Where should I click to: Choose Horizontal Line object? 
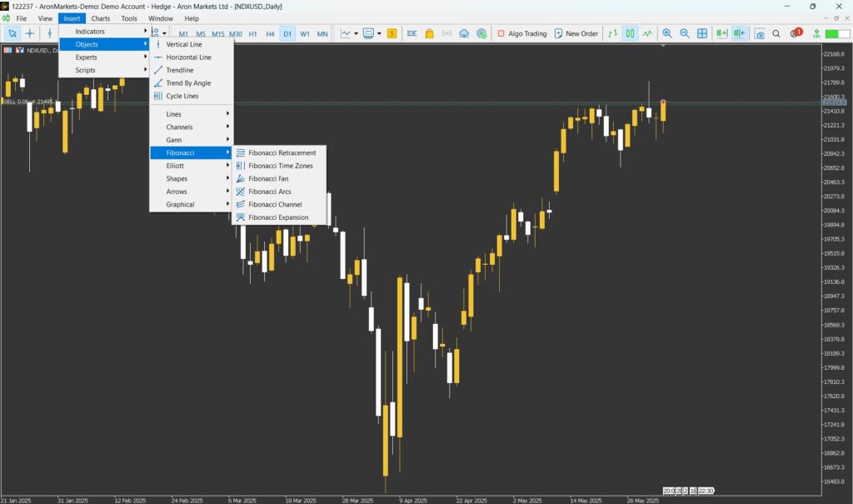pyautogui.click(x=191, y=57)
